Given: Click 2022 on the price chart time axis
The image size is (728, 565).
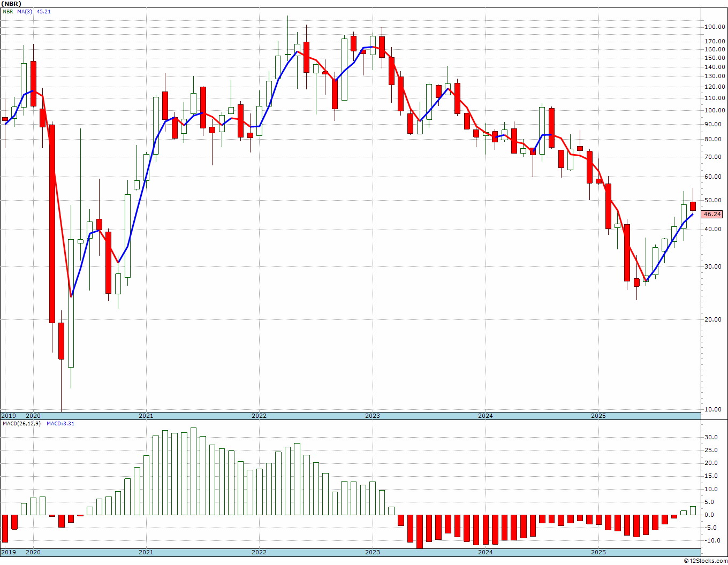Looking at the screenshot, I should [x=259, y=416].
